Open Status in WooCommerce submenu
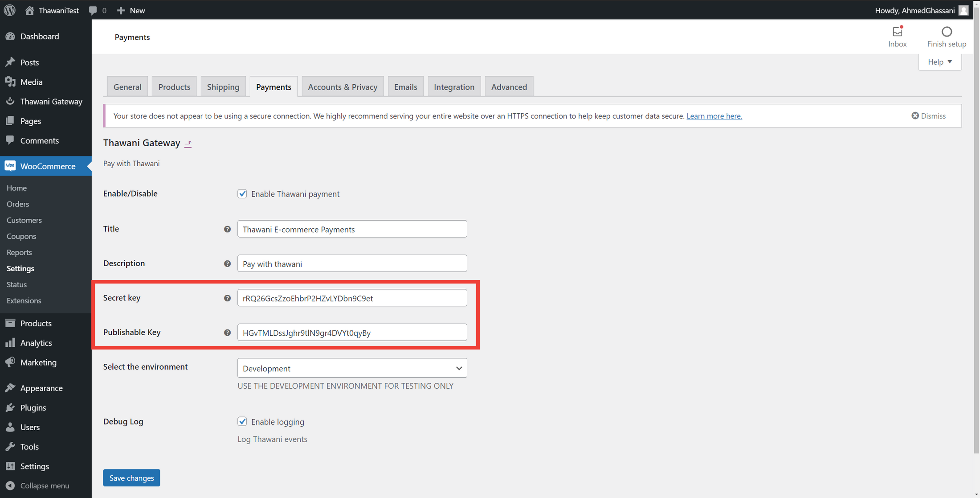Viewport: 980px width, 498px height. tap(17, 284)
